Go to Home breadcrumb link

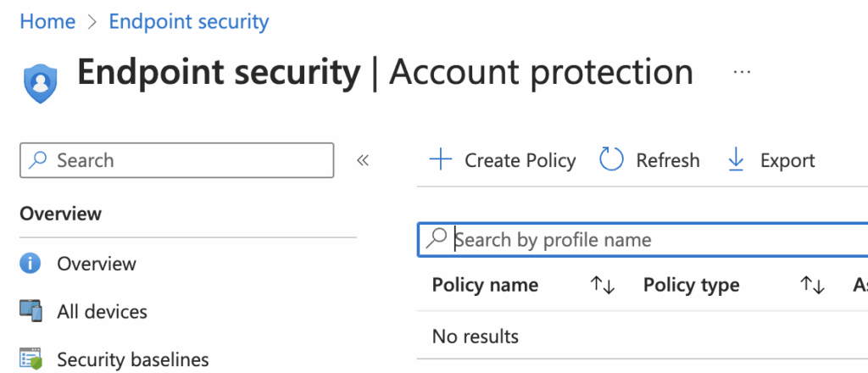coord(47,22)
